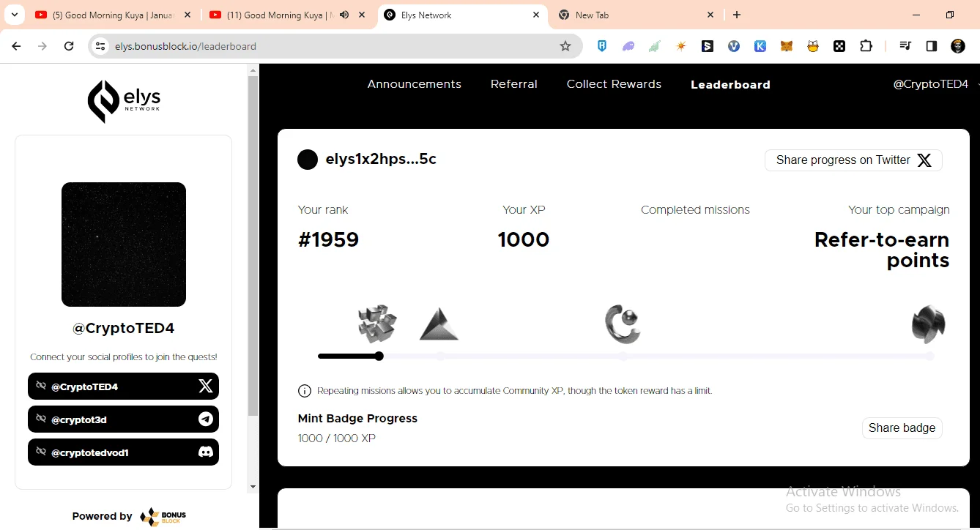Image resolution: width=980 pixels, height=530 pixels.
Task: Unlink the @cryptotedvod1 Discord profile
Action: tap(41, 452)
